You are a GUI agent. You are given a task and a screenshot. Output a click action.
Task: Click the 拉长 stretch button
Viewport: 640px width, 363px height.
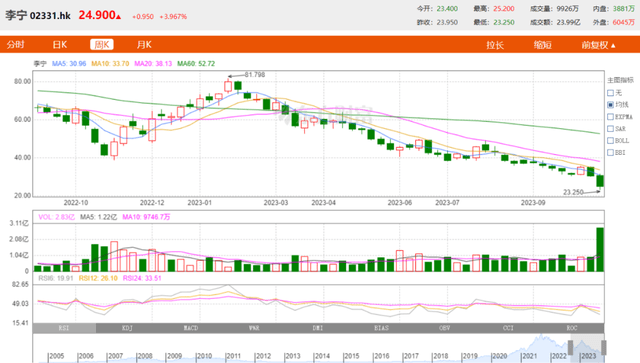(495, 45)
